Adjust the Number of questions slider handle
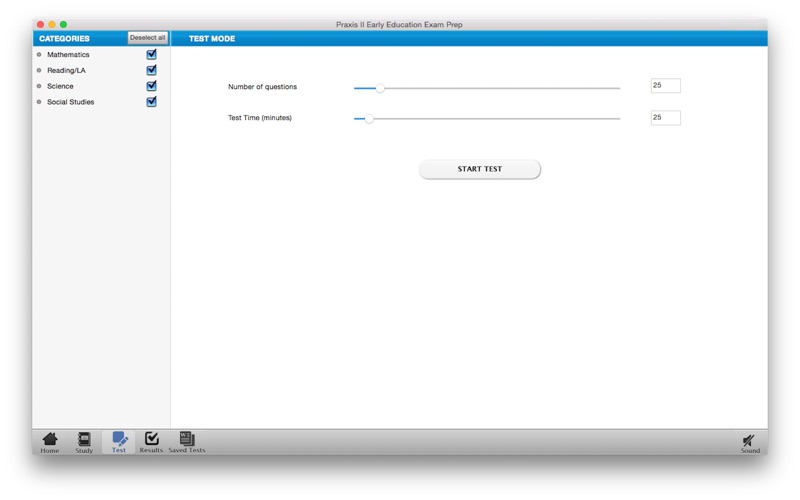The height and width of the screenshot is (500, 800). coord(380,88)
